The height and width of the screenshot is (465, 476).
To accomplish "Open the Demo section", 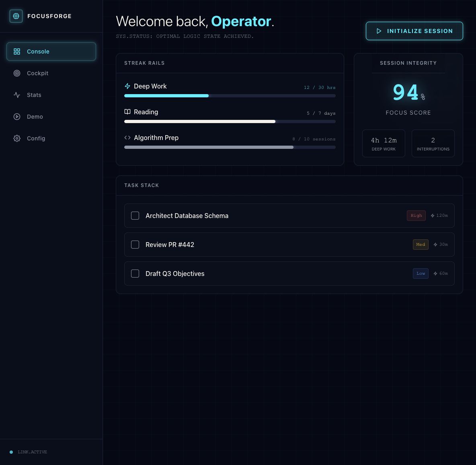I will [x=51, y=117].
